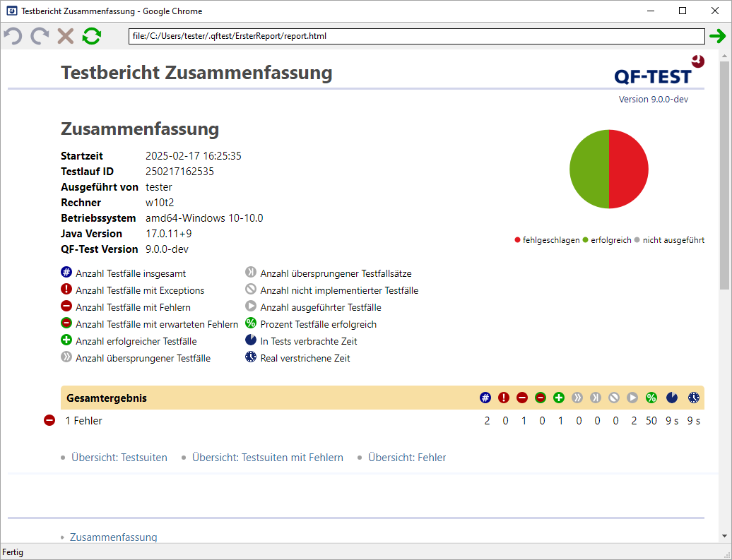The width and height of the screenshot is (732, 560).
Task: Click the Startzeit value 2025-02-17 16:25:35
Action: click(x=194, y=156)
